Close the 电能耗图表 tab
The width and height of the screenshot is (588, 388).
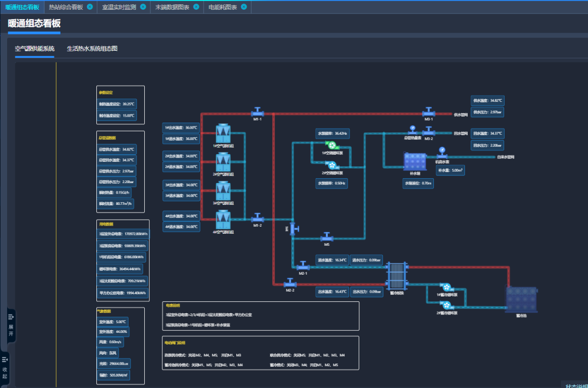(x=243, y=7)
